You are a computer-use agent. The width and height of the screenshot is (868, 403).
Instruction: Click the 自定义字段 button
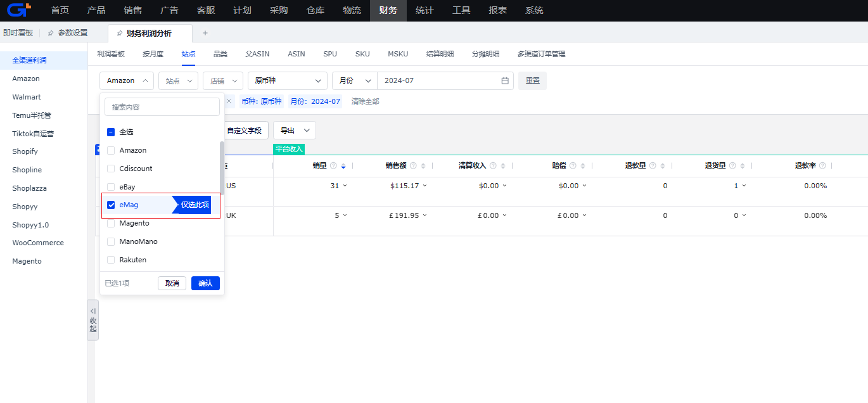click(x=245, y=130)
